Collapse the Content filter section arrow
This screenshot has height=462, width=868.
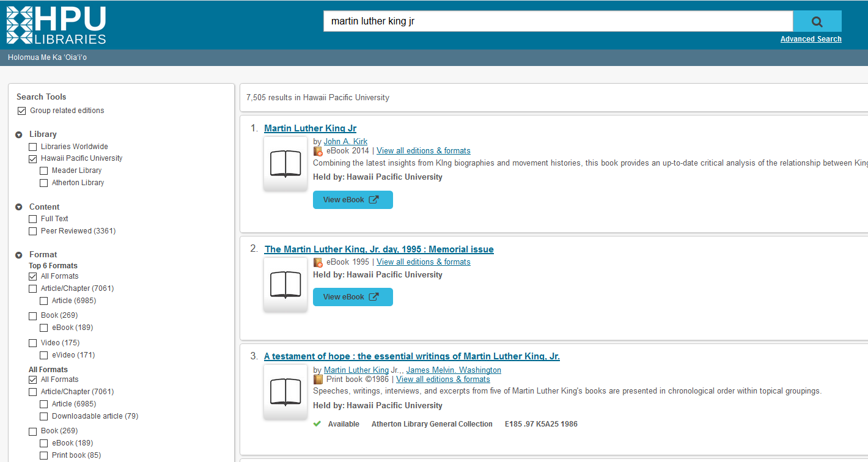point(19,207)
